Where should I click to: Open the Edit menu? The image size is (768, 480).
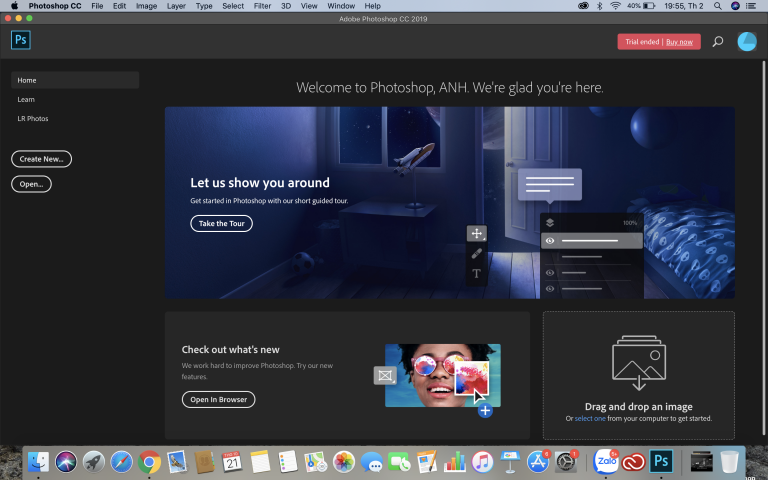click(x=119, y=6)
